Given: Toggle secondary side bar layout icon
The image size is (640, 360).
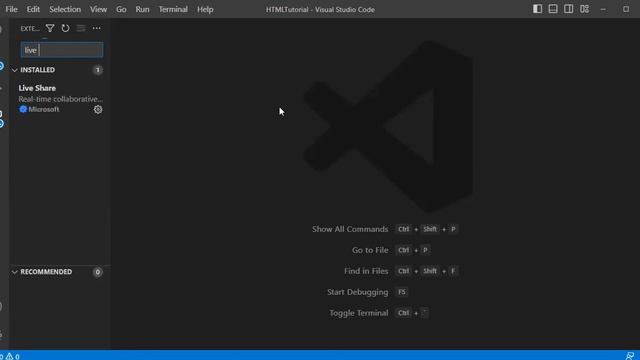Looking at the screenshot, I should click(569, 9).
